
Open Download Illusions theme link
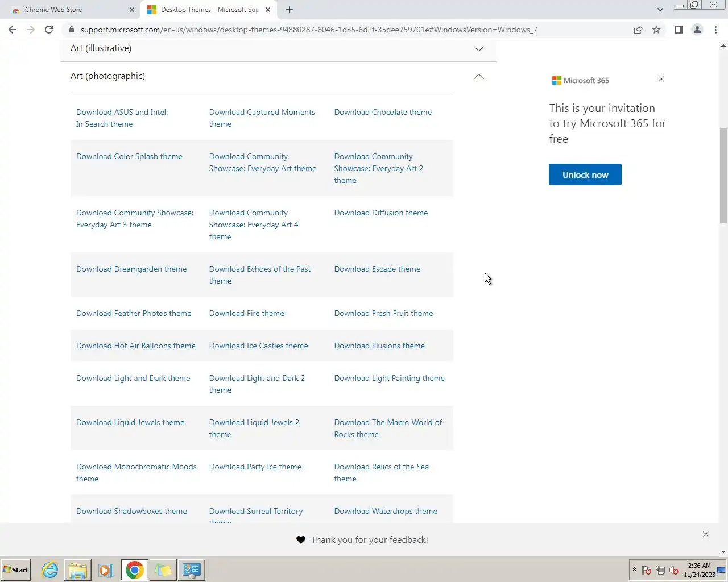[x=379, y=346]
